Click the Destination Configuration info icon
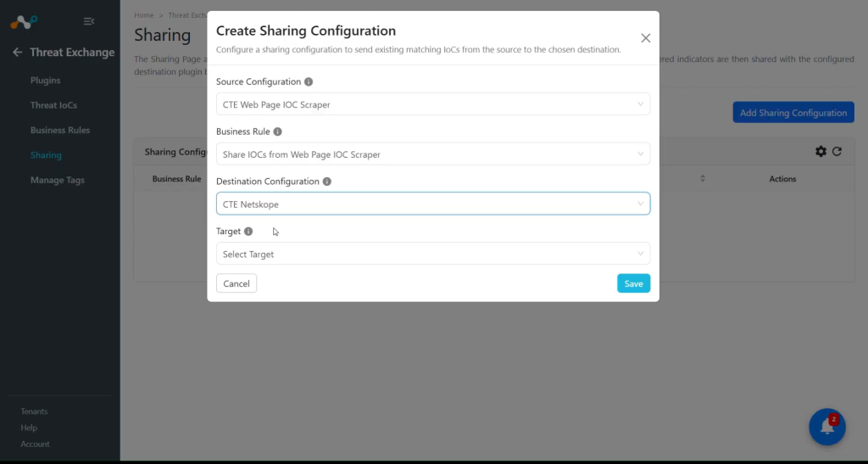Screen dimensions: 868x464 click(x=326, y=182)
